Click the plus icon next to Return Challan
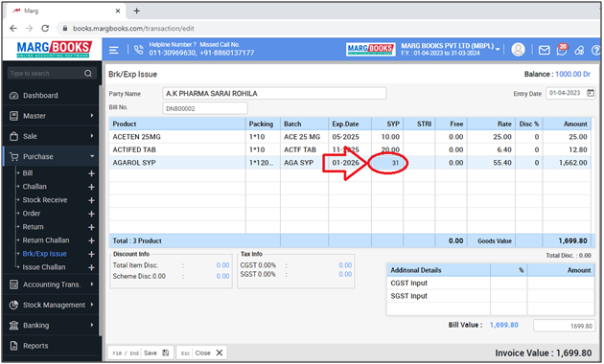The width and height of the screenshot is (604, 364). pyautogui.click(x=91, y=240)
